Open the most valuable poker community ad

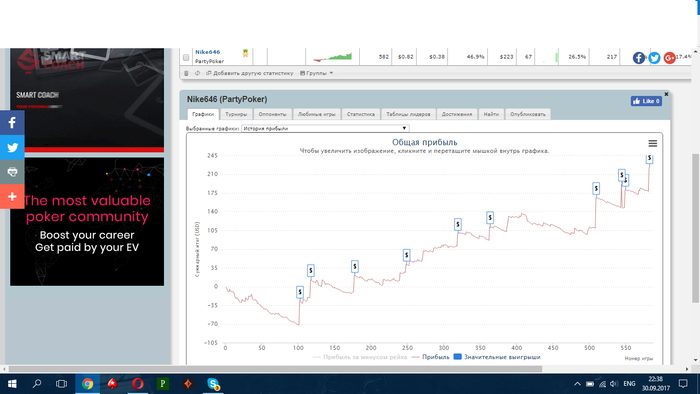click(x=87, y=222)
